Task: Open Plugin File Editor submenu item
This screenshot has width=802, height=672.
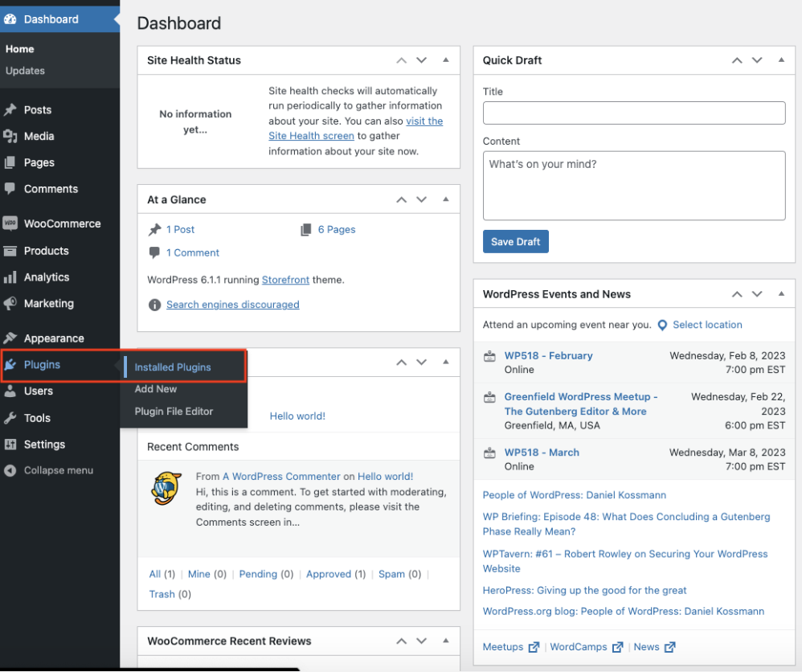Action: 174,412
